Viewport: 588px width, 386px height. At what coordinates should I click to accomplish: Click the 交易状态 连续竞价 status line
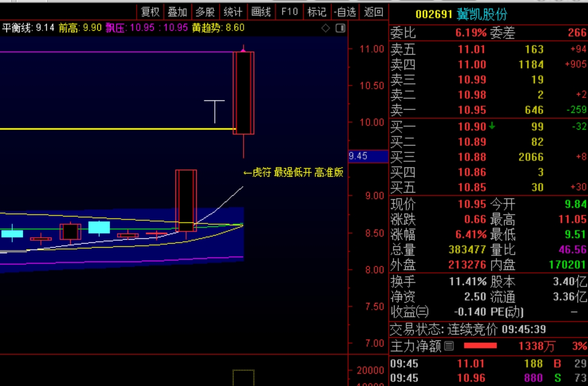pyautogui.click(x=468, y=329)
